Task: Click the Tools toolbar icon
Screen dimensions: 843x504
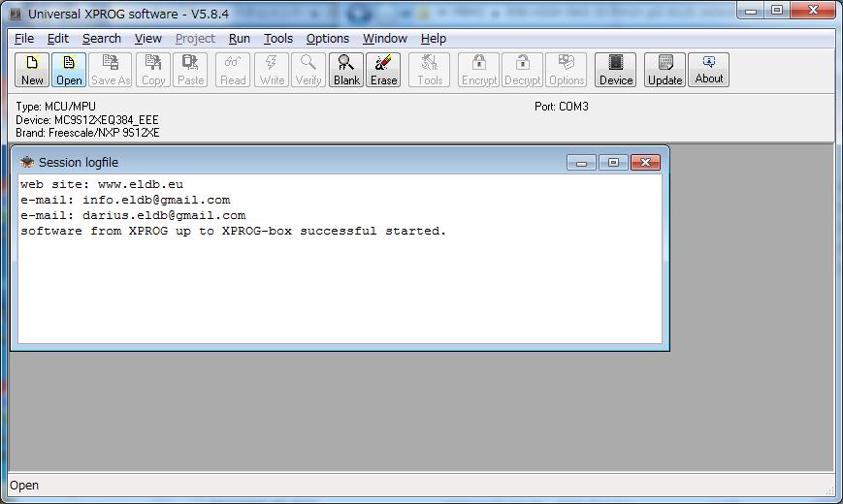Action: point(430,70)
